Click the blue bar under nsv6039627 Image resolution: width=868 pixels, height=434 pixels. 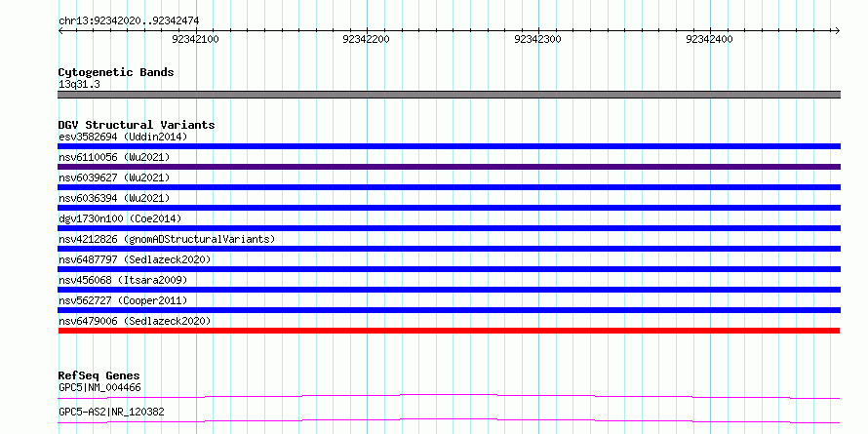click(x=449, y=187)
